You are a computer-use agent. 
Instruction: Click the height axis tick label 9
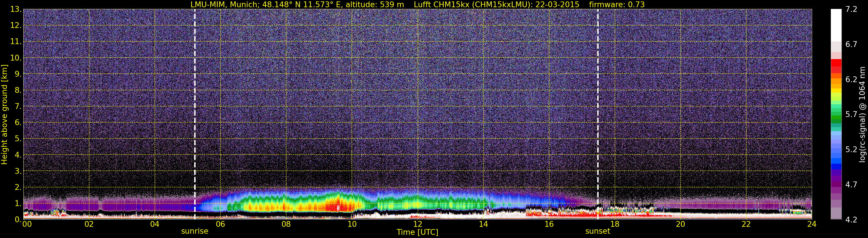[18, 74]
